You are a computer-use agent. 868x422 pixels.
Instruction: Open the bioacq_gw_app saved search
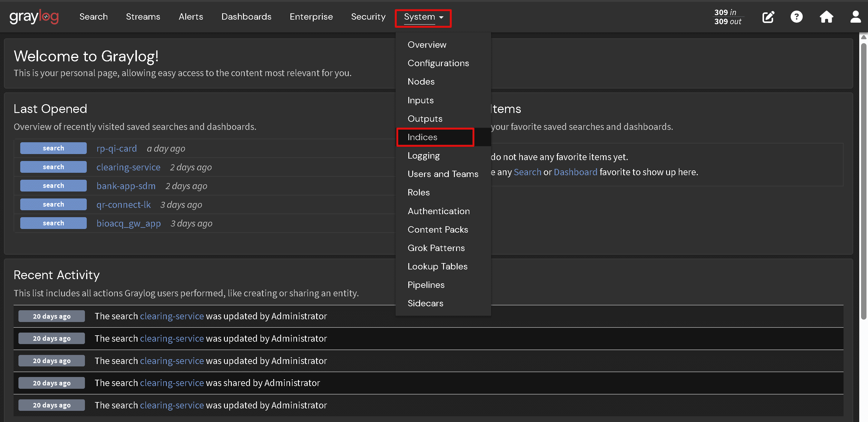click(x=129, y=224)
